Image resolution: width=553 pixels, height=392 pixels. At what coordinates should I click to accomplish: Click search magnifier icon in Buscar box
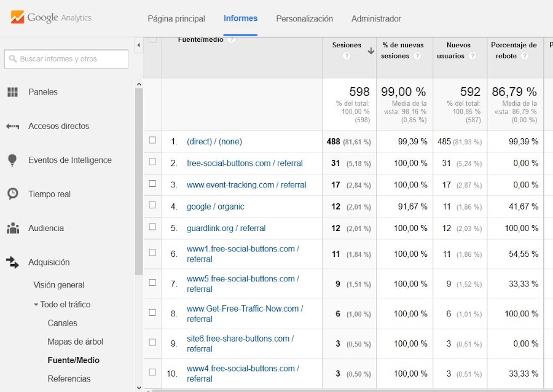pyautogui.click(x=13, y=58)
